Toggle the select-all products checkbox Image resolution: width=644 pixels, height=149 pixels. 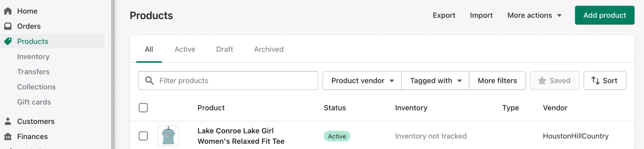click(143, 108)
